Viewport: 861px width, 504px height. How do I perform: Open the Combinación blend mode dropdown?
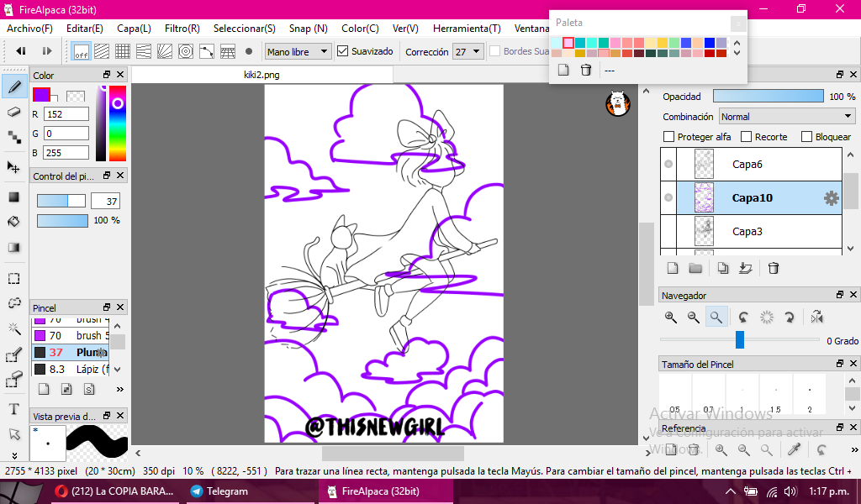coord(786,116)
